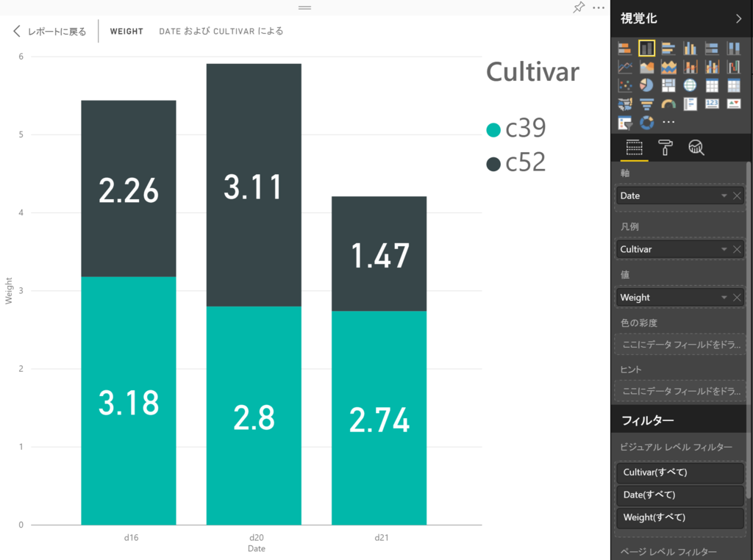
Task: Click the フィルター section header
Action: (679, 420)
